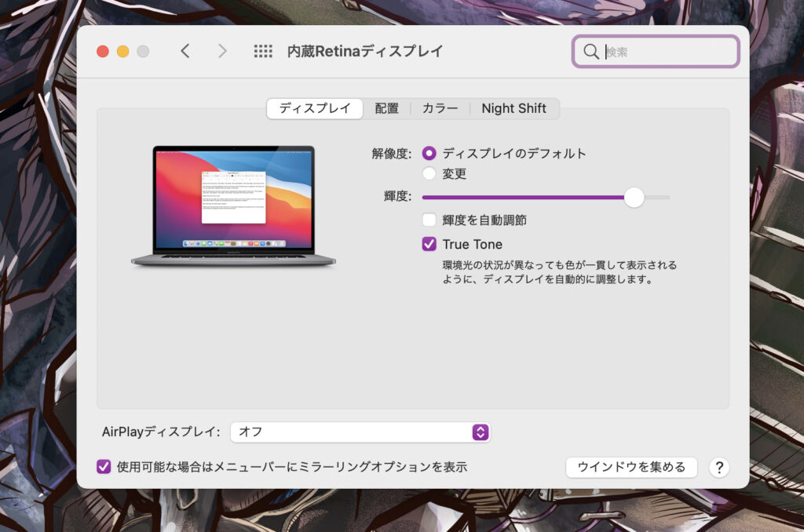Switch to the ディスプレイ tab
Viewport: 804px width, 532px height.
[315, 108]
